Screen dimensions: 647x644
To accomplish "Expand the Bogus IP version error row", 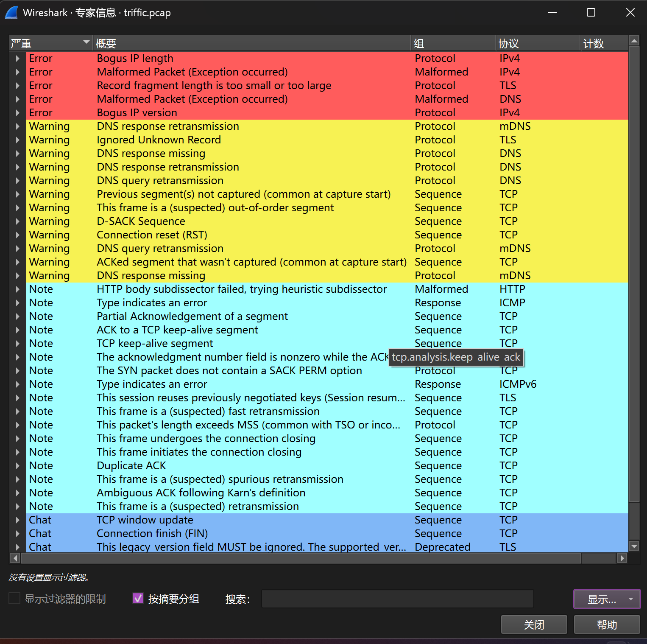I will click(x=17, y=113).
